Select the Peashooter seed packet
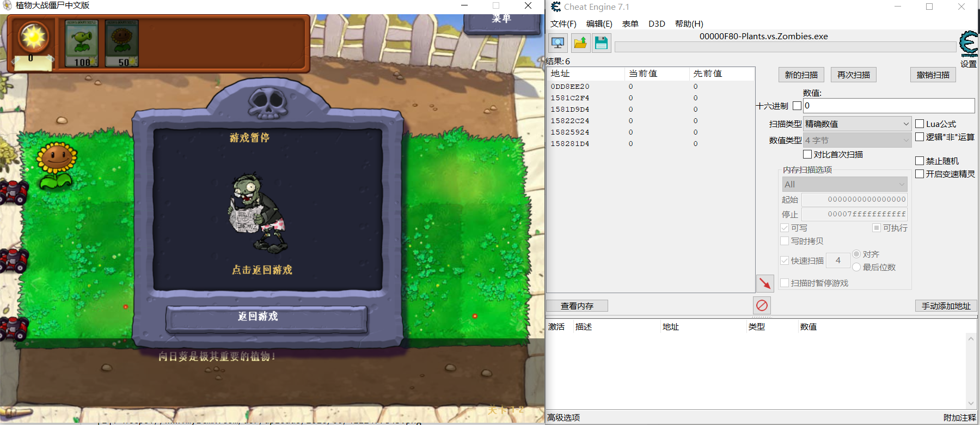The width and height of the screenshot is (980, 425). pyautogui.click(x=81, y=44)
